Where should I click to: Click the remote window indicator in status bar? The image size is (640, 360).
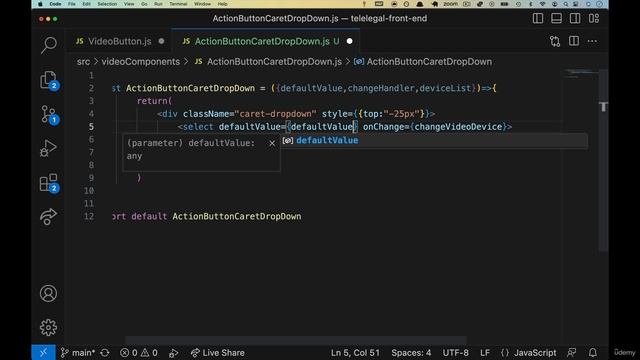pyautogui.click(x=43, y=353)
